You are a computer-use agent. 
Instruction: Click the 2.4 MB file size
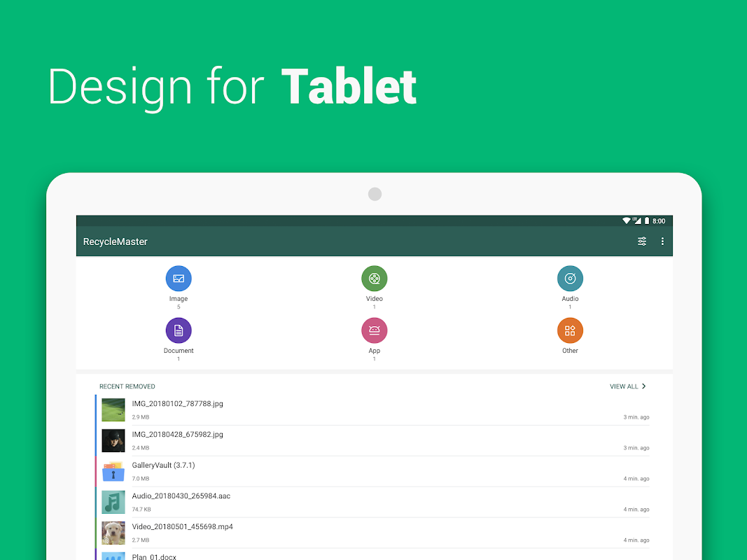click(141, 448)
